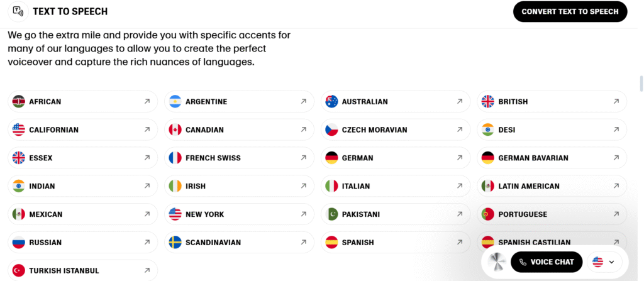
Task: Click the Text to Speech logo icon
Action: point(18,11)
